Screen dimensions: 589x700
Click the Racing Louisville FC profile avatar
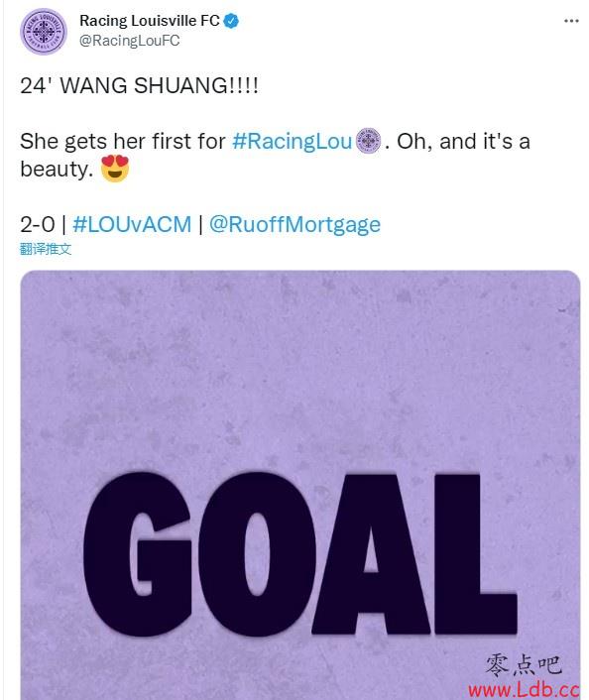[44, 32]
